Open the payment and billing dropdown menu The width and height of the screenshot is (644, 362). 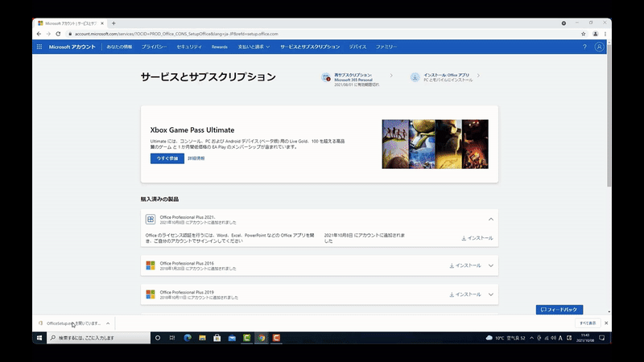(254, 47)
